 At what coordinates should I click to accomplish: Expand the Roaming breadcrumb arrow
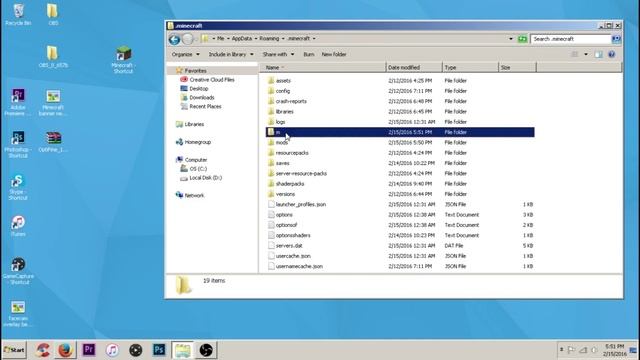pos(283,39)
